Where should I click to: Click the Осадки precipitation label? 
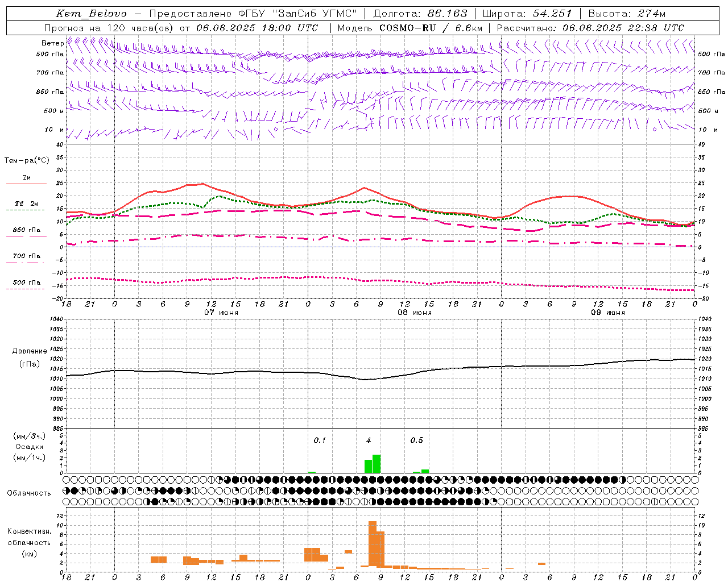(x=30, y=447)
